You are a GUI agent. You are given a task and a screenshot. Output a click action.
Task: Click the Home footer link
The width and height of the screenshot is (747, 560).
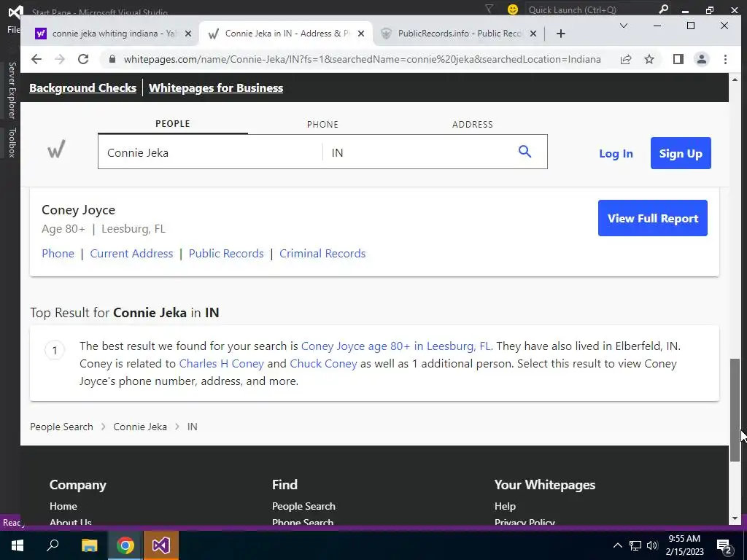tap(63, 506)
